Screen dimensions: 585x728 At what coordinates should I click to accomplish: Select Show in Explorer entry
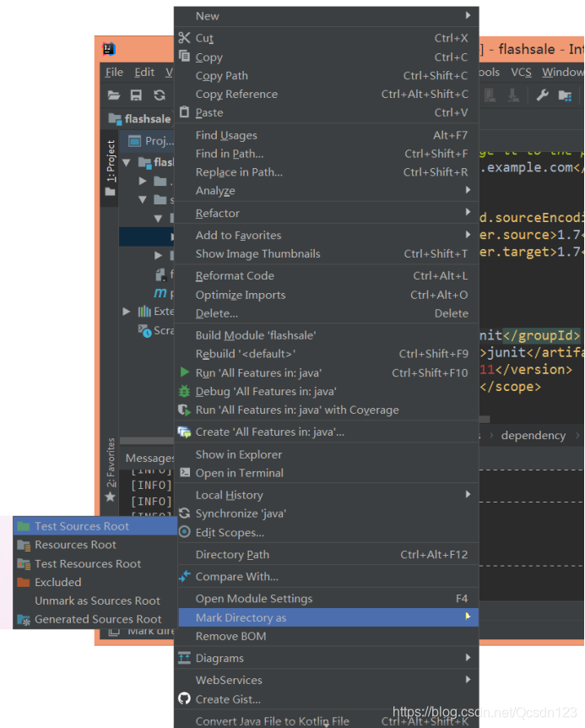(327, 454)
